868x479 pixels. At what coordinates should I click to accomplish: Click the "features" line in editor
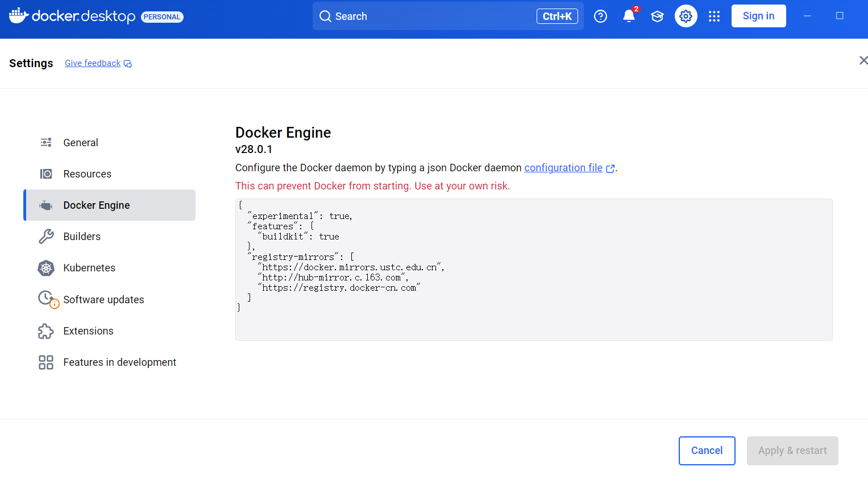click(x=281, y=226)
